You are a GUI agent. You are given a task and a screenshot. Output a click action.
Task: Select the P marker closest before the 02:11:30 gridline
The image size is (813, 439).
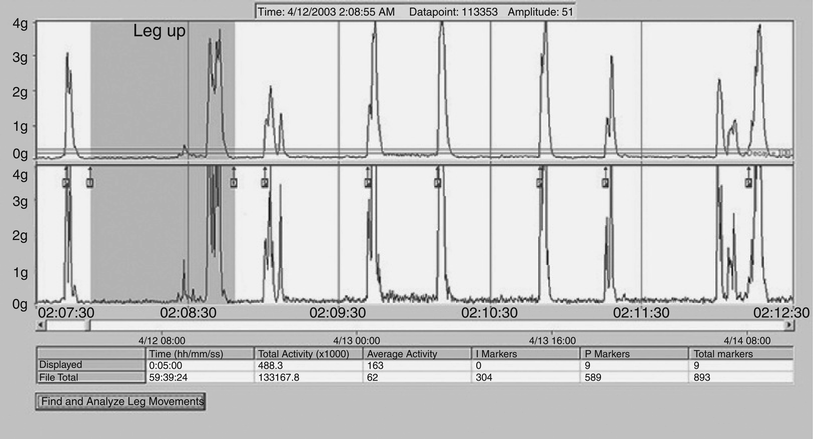[605, 182]
